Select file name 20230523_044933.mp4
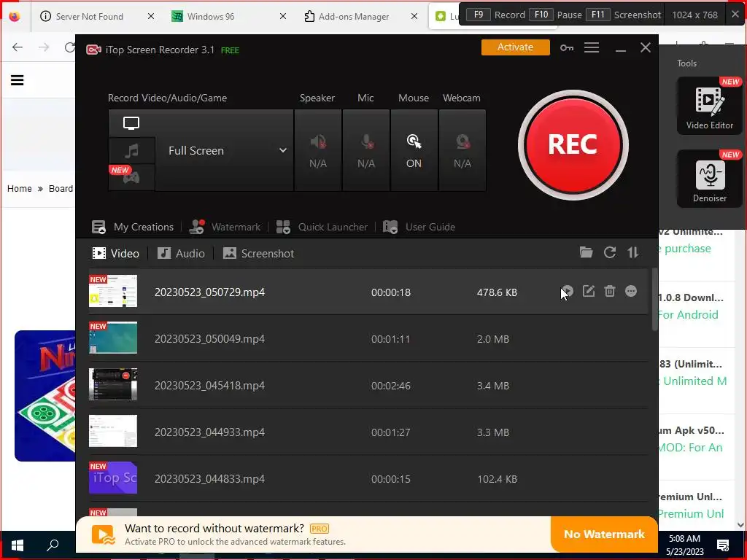This screenshot has width=747, height=560. click(x=209, y=432)
